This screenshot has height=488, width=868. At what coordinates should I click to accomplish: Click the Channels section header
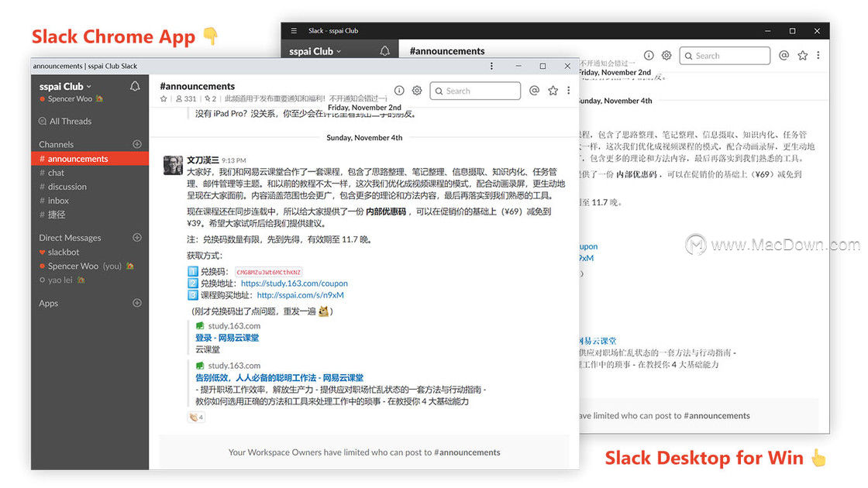(56, 144)
